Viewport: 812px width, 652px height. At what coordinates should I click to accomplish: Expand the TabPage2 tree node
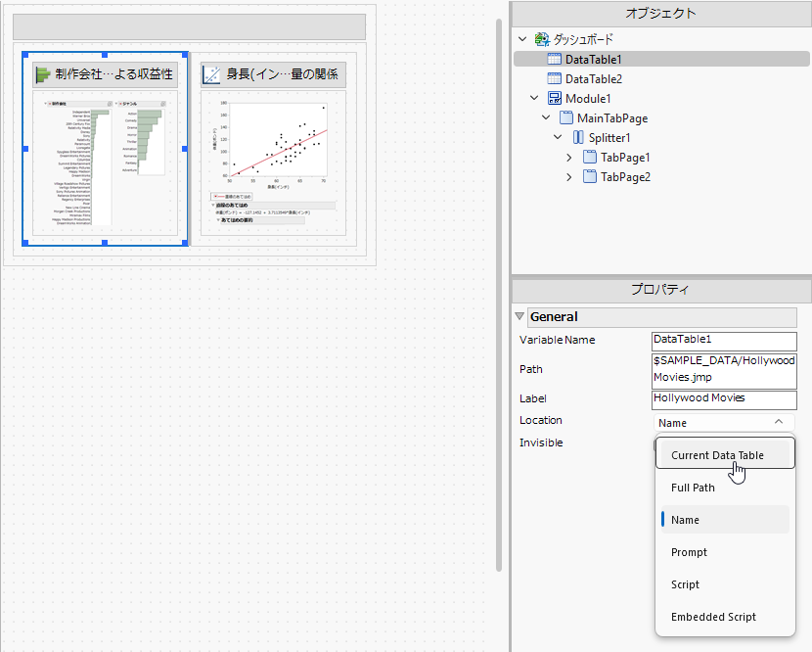point(569,177)
